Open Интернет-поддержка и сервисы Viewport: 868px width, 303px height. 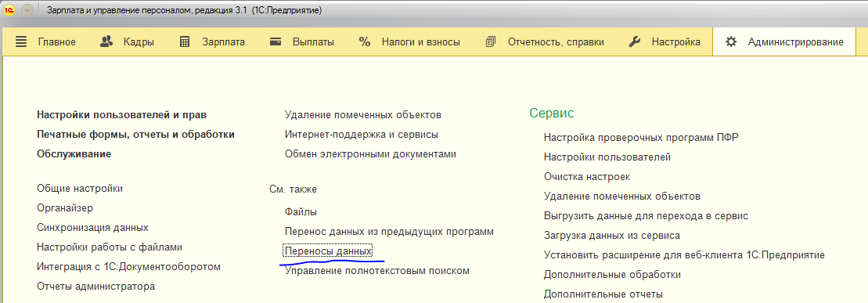(x=362, y=134)
